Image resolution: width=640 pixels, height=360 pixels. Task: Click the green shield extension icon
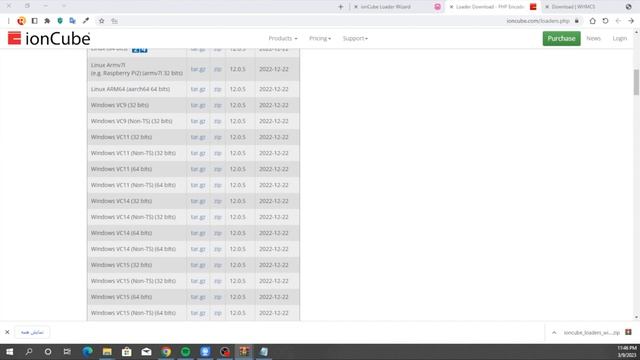[60, 21]
